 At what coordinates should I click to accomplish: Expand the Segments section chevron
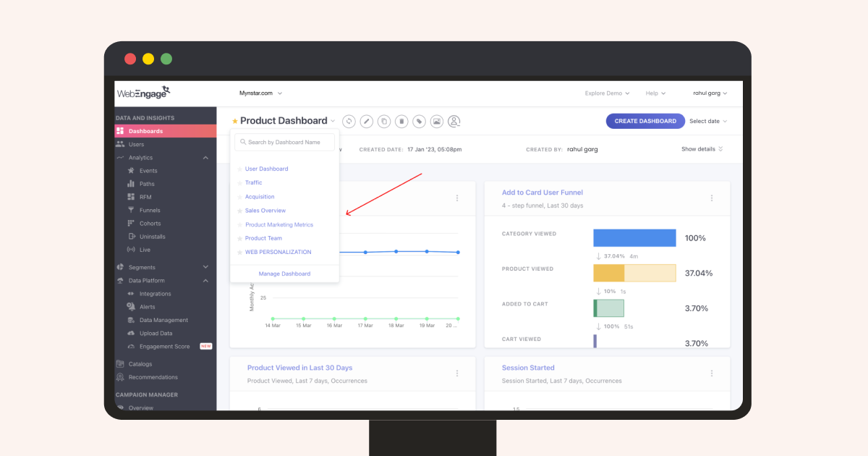coord(205,267)
